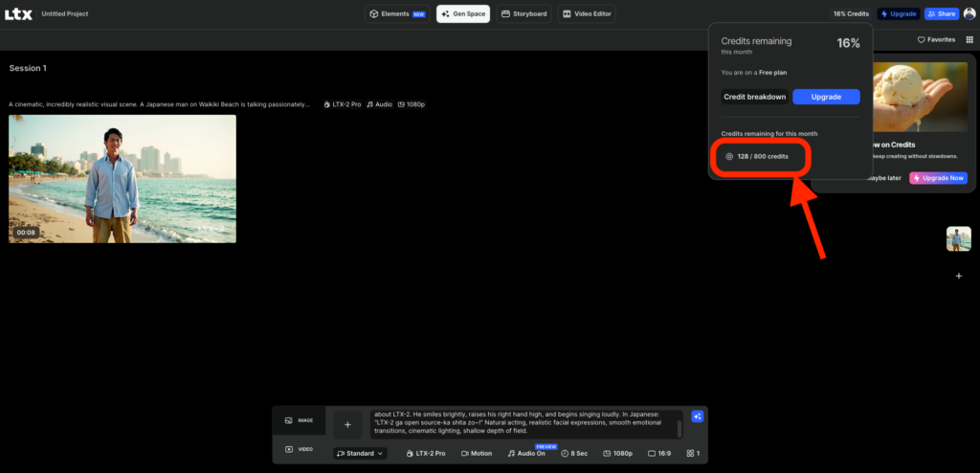Viewport: 980px width, 473px height.
Task: Open the user profile avatar menu
Action: tap(969, 13)
